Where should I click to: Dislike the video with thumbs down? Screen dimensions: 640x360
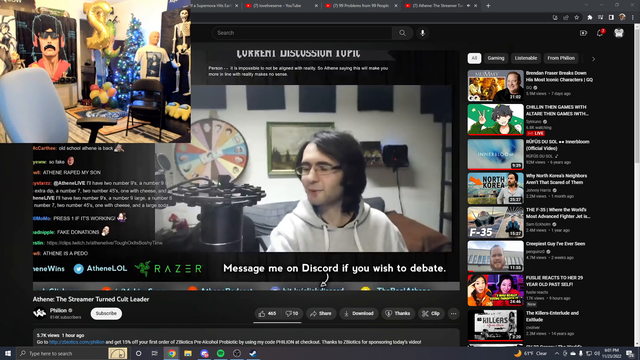pos(292,313)
